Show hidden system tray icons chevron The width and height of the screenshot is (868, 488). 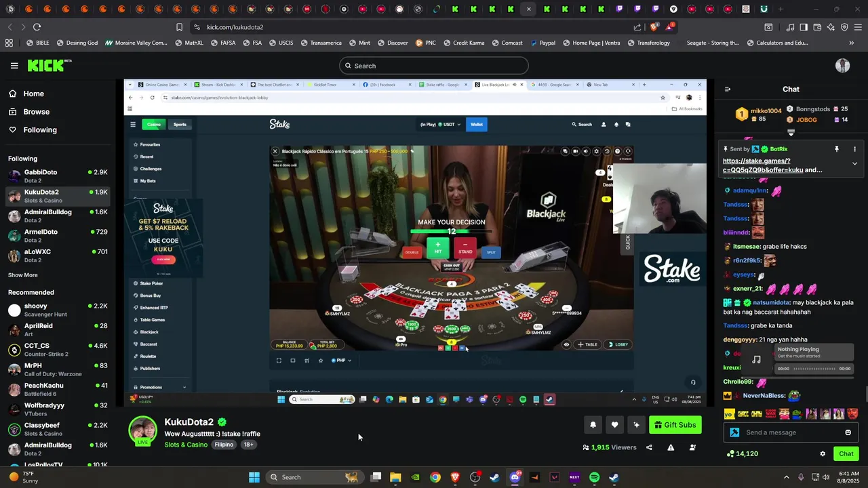point(787,477)
